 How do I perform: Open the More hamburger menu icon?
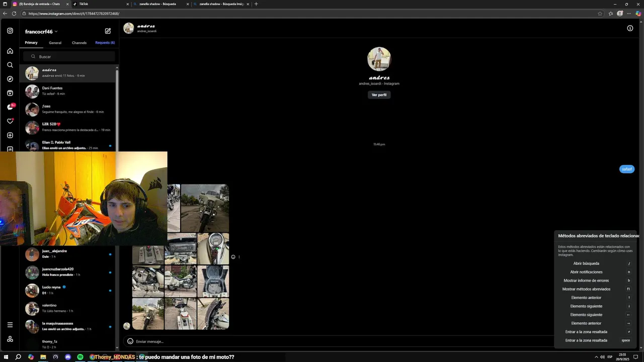[x=10, y=325]
